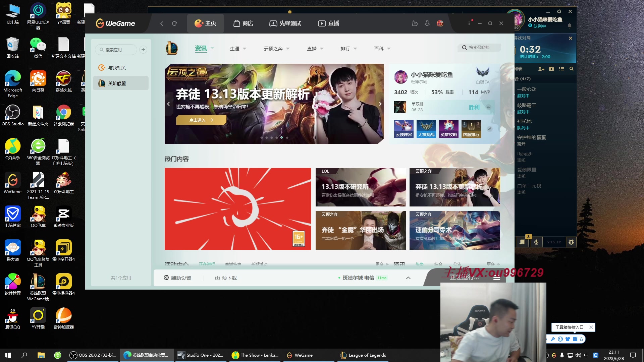Expand the 资讯 dropdown menu

pyautogui.click(x=212, y=48)
